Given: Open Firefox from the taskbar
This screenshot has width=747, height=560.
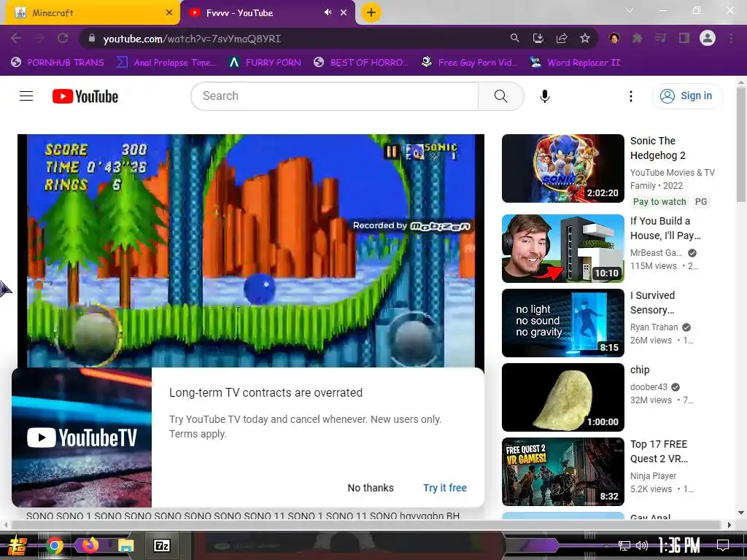Looking at the screenshot, I should [x=90, y=544].
